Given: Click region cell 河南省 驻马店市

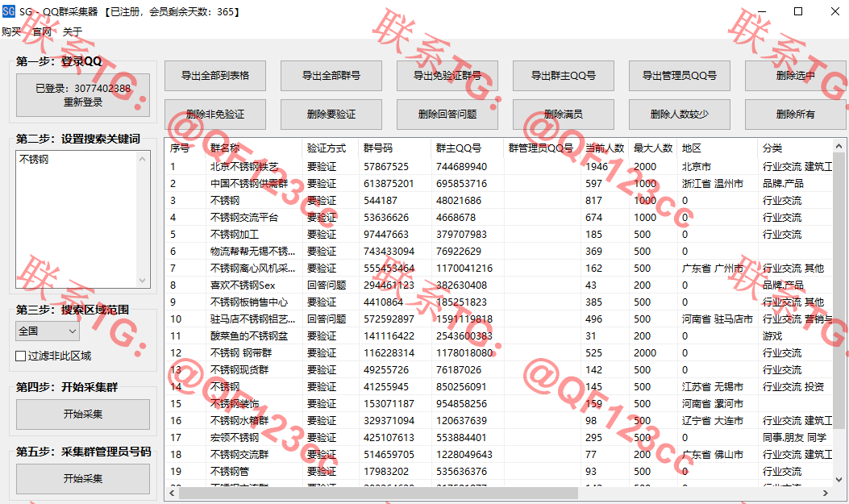Looking at the screenshot, I should click(718, 319).
